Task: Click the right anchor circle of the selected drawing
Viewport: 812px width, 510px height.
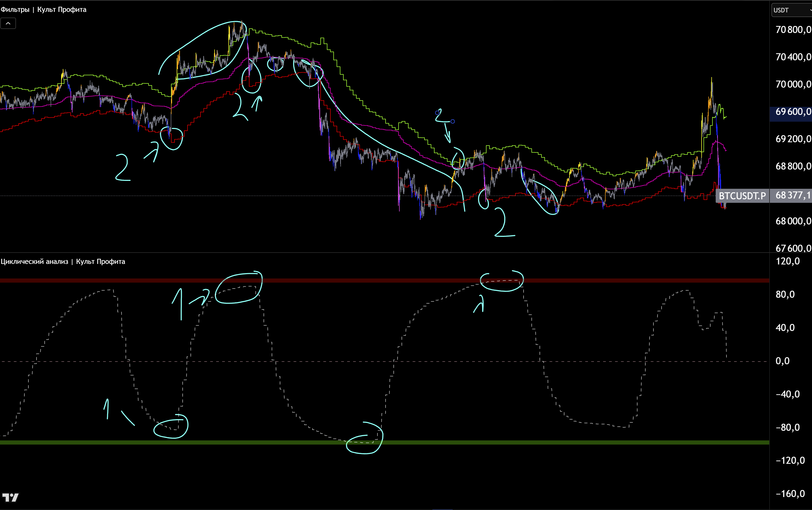Action: (452, 121)
